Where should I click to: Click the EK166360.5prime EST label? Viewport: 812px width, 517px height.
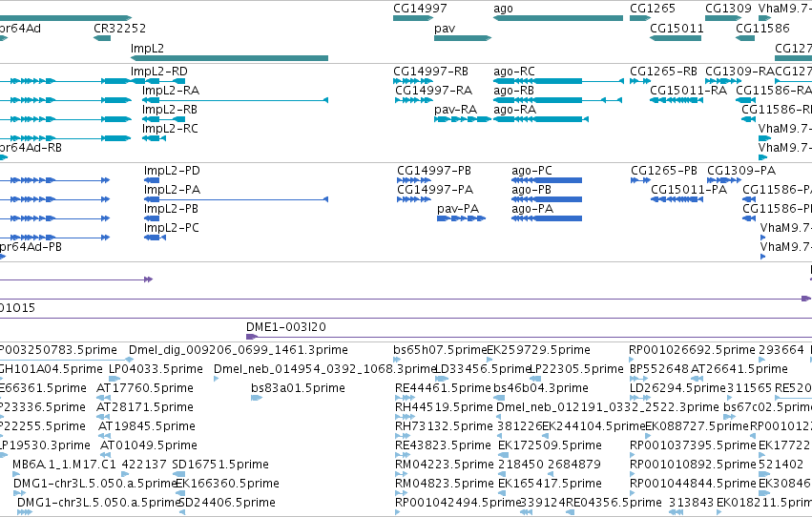click(227, 484)
